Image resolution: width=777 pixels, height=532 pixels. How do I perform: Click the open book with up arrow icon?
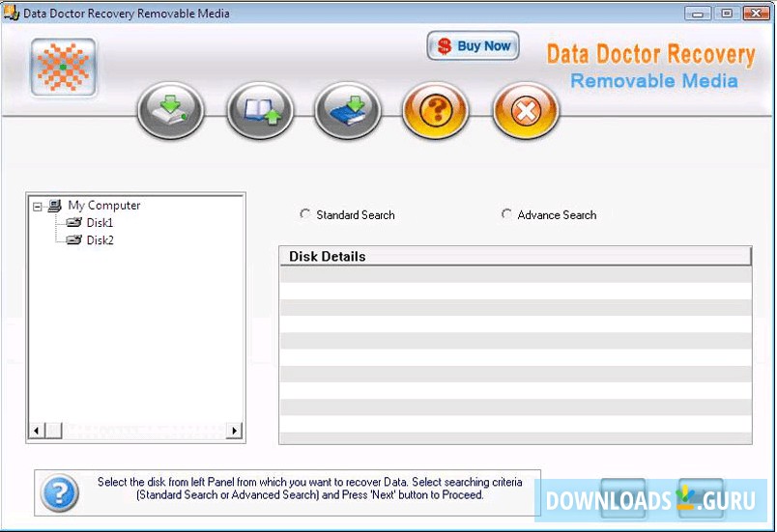(x=260, y=110)
